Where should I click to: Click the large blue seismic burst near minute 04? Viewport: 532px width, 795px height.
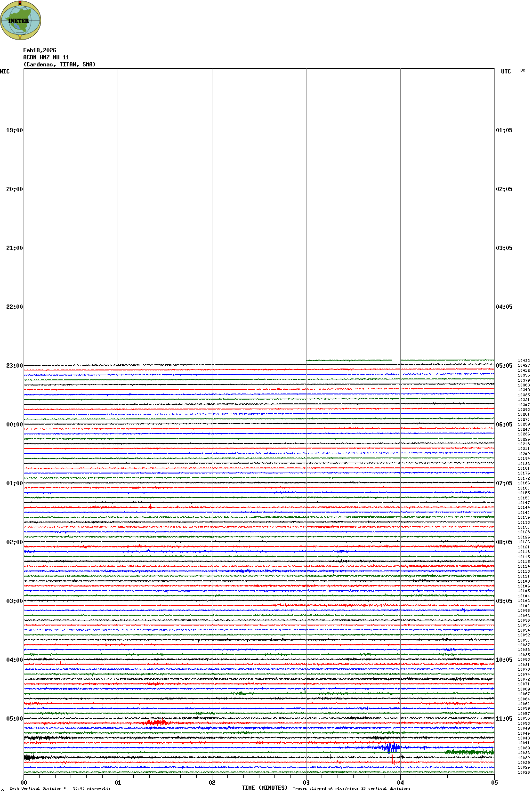click(x=391, y=747)
